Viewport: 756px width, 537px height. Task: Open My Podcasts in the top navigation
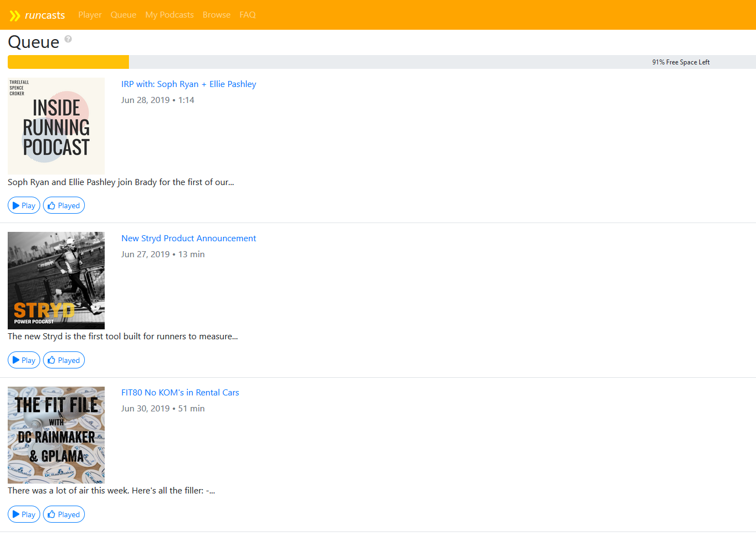(x=169, y=15)
